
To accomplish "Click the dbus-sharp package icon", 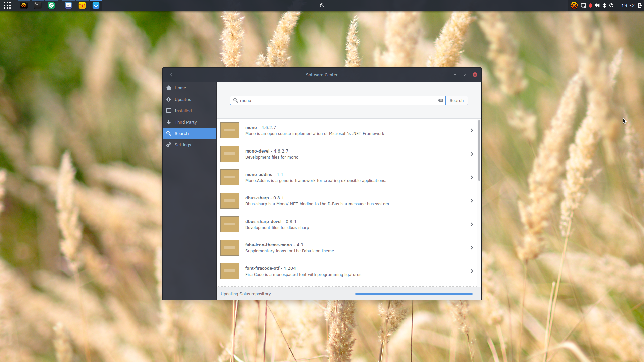I will (230, 201).
